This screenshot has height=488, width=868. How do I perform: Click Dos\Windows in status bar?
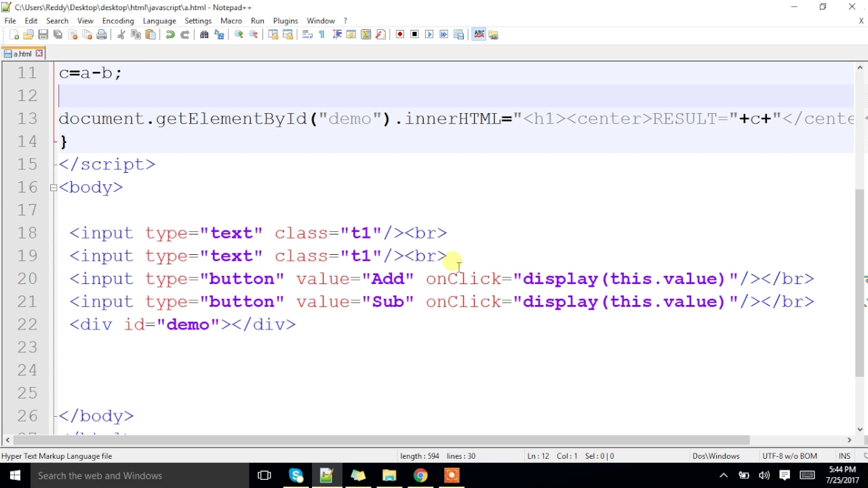tap(715, 456)
